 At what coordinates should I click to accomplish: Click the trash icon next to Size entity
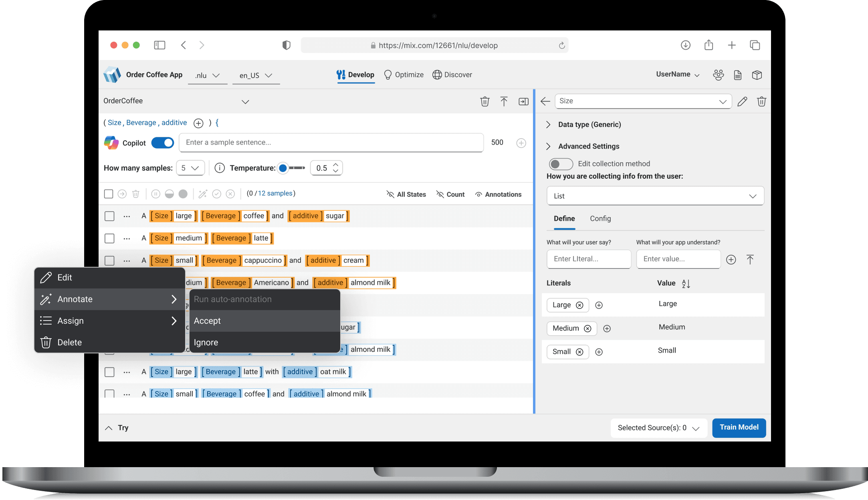pos(761,101)
